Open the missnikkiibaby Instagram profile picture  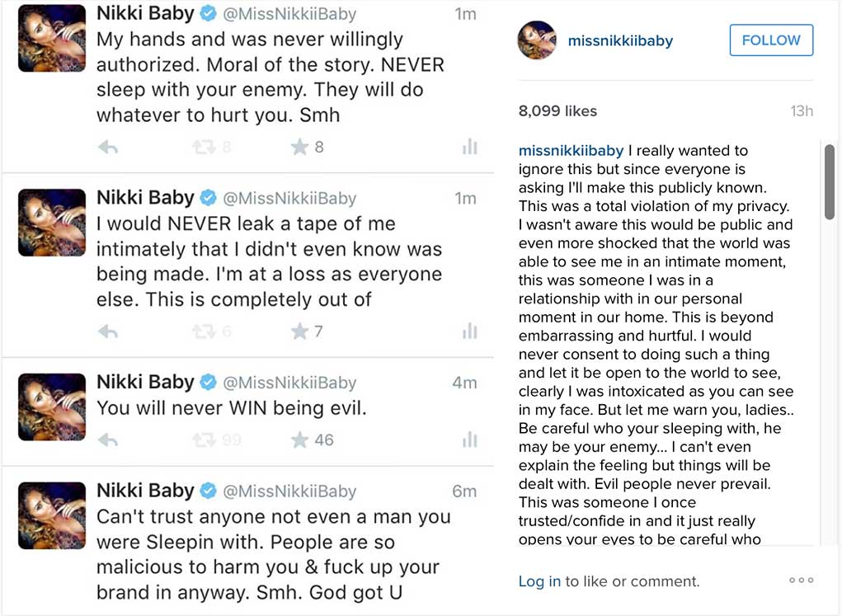(x=537, y=40)
